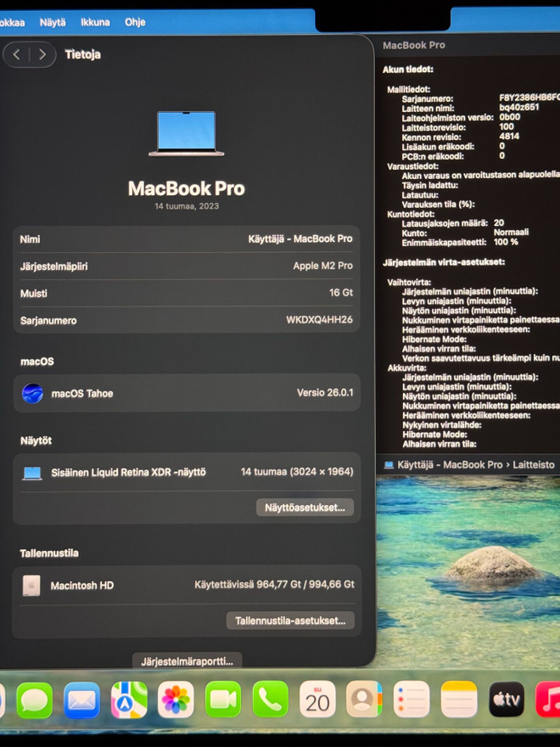Click the MacBook Pro picture in Tietoja
Viewport: 560px width, 747px height.
[186, 133]
